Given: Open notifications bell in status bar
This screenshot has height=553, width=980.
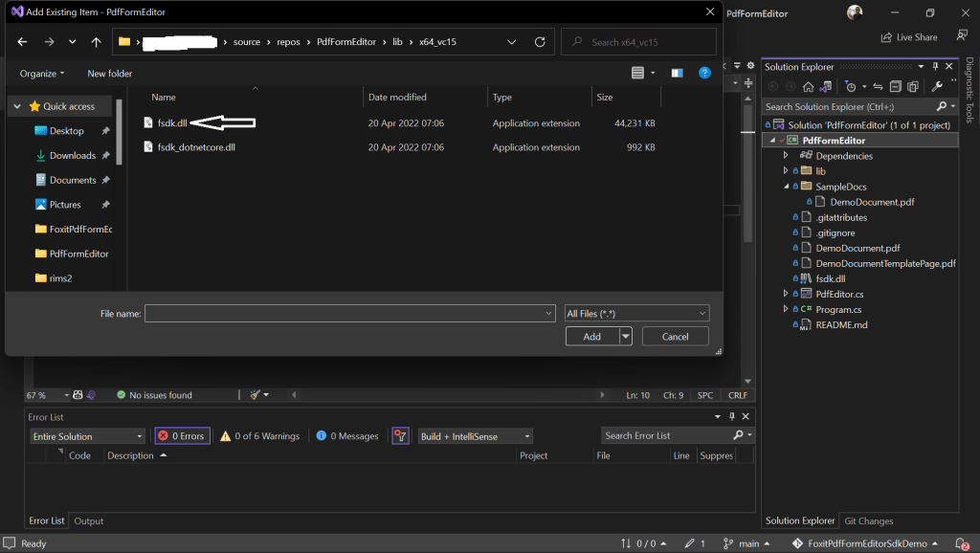Looking at the screenshot, I should [962, 543].
